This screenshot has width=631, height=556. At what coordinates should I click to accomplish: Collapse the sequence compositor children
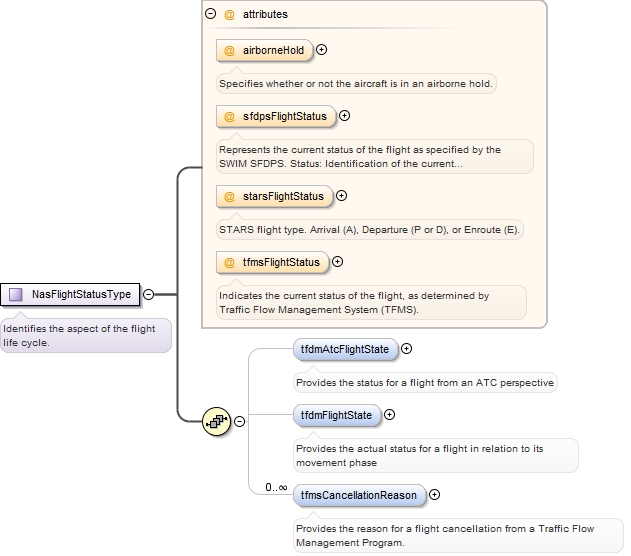(239, 421)
